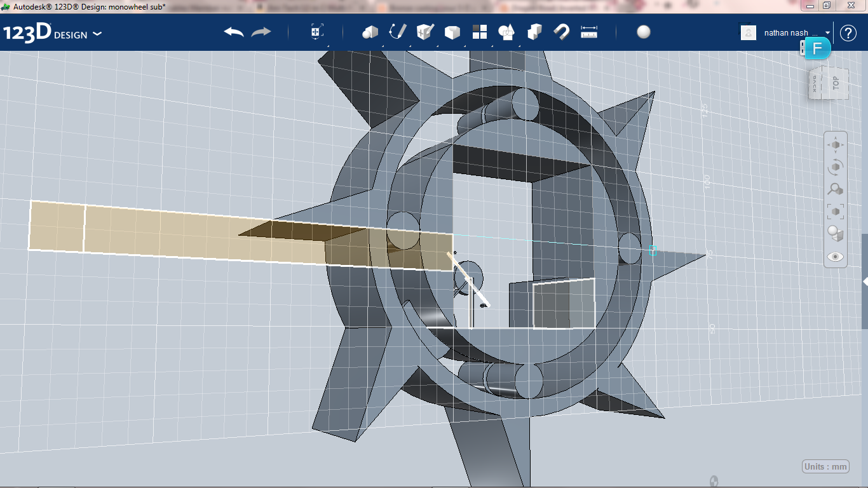Open the Grouping shapes tool icon
The image size is (868, 488).
506,32
